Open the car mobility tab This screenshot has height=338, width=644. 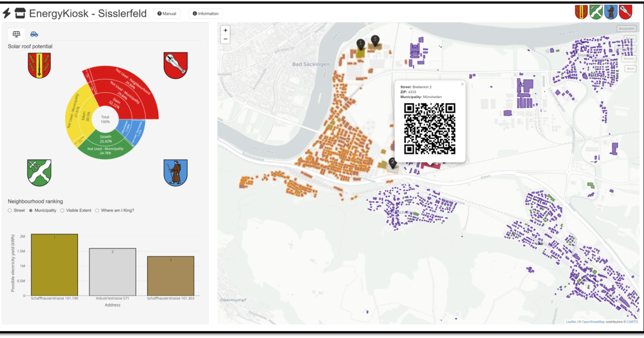(34, 34)
